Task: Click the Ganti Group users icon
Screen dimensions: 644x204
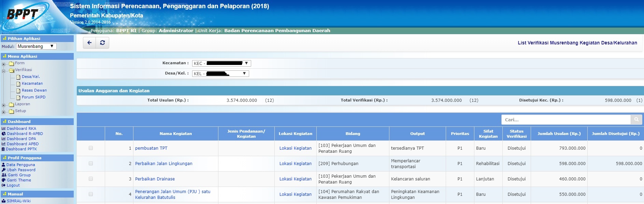Action: pyautogui.click(x=4, y=175)
